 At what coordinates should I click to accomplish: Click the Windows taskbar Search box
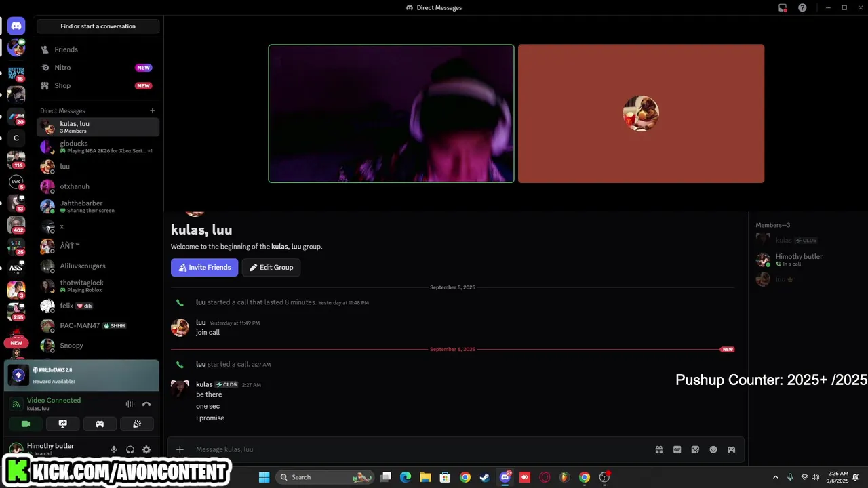tap(325, 477)
